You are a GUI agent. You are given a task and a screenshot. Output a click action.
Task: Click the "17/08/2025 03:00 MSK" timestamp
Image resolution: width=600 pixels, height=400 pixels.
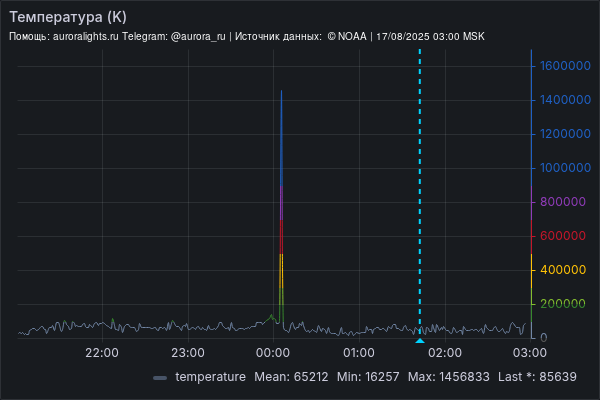coord(430,37)
